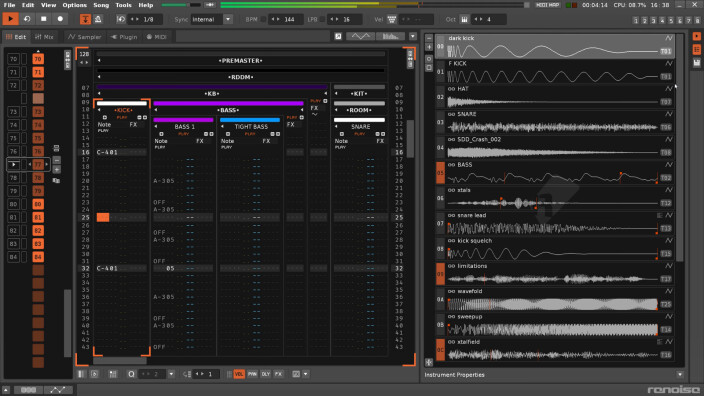The width and height of the screenshot is (704, 396).
Task: Open the disk browser play icon
Action: pos(696,36)
